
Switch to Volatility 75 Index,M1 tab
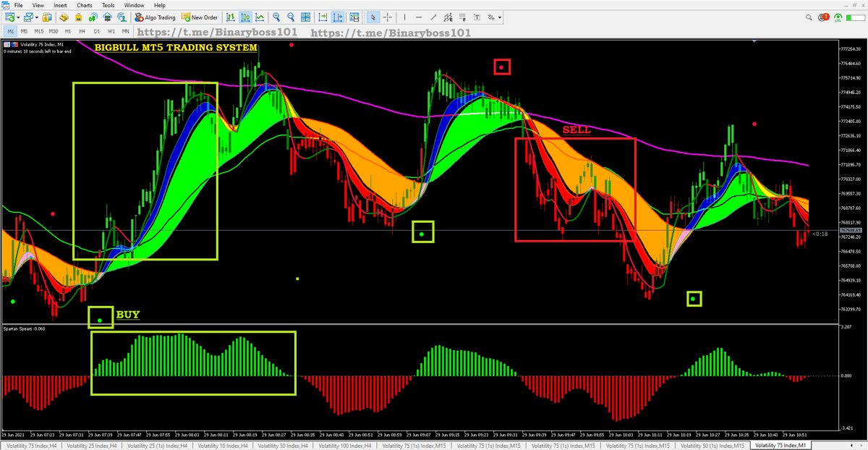781,445
